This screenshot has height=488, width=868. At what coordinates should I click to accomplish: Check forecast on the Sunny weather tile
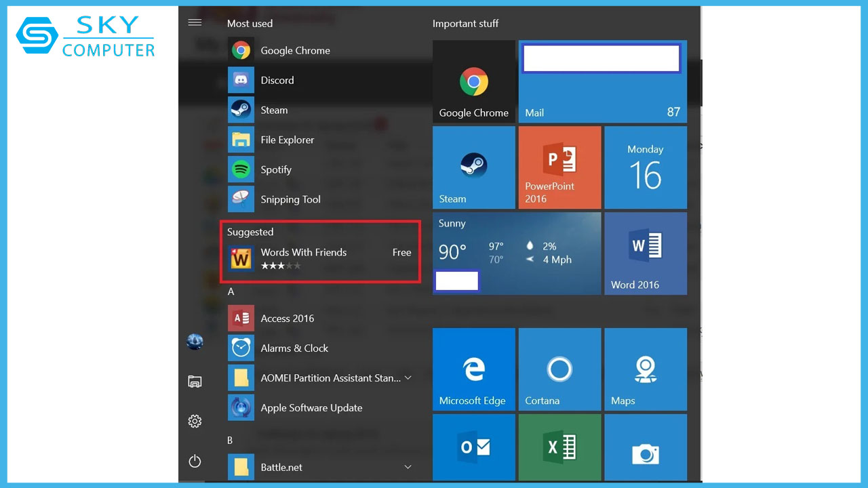click(x=517, y=253)
